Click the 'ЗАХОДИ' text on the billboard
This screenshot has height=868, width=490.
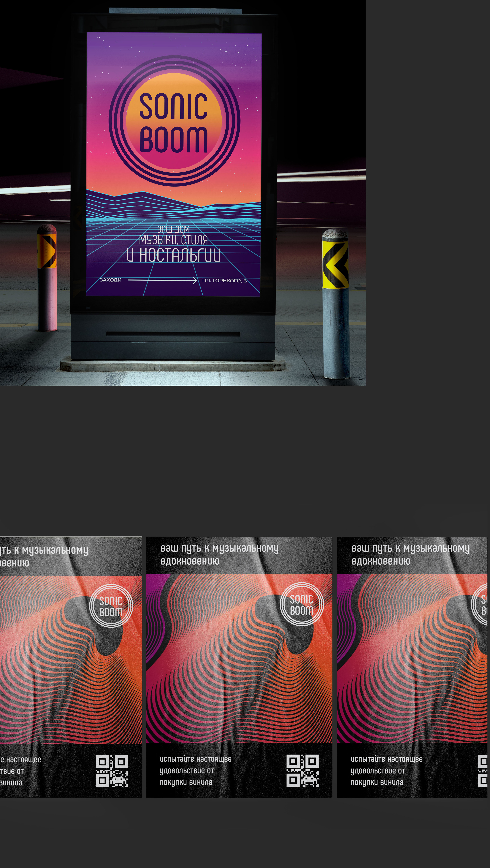tap(110, 280)
